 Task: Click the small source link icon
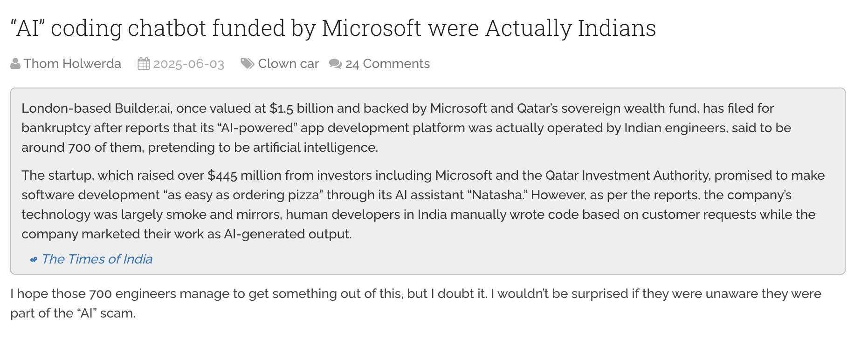[34, 260]
